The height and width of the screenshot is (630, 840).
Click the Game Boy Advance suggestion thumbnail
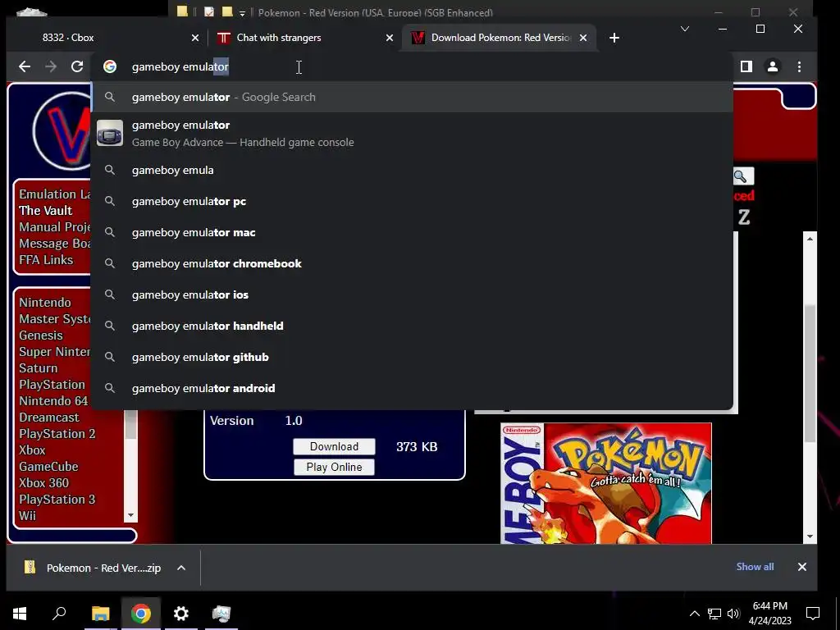110,133
